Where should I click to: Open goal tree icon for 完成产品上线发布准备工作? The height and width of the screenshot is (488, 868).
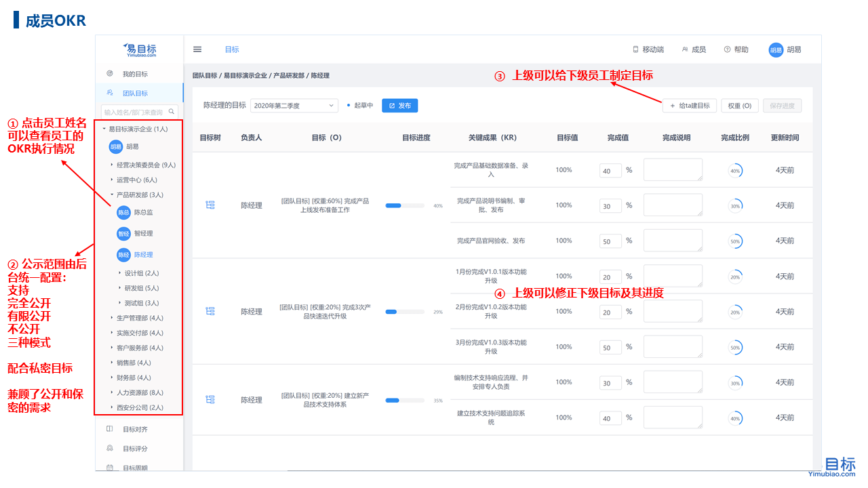coord(210,205)
